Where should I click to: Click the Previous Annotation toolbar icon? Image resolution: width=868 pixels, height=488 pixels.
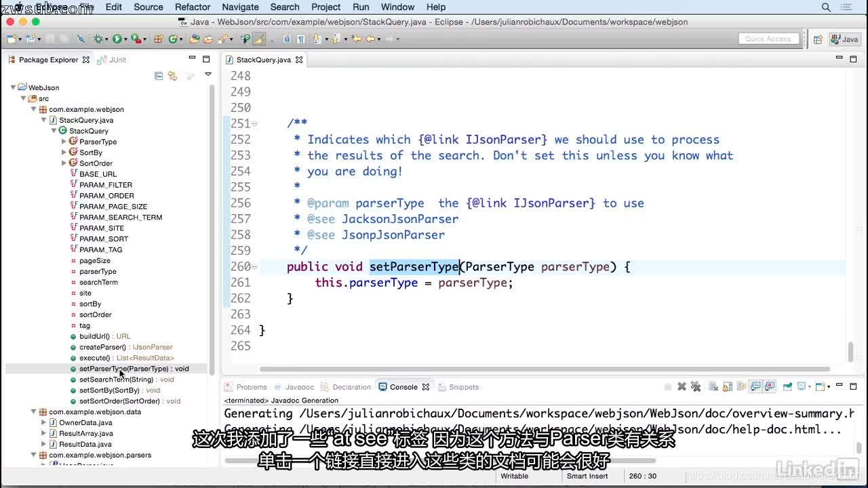coord(336,39)
